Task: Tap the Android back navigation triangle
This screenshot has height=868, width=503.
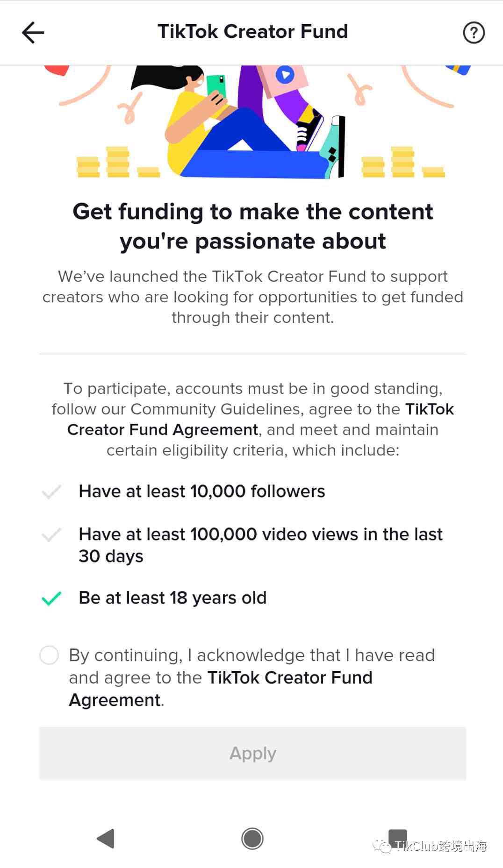Action: (x=106, y=839)
